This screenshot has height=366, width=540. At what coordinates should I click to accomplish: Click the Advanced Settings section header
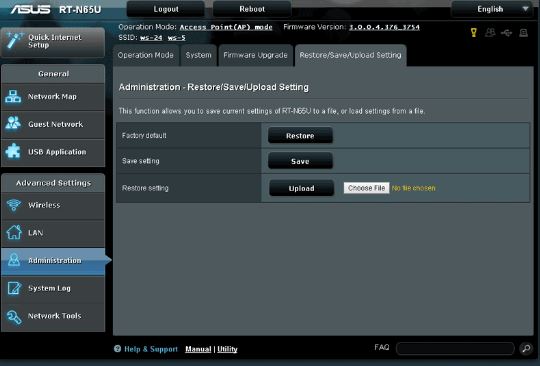point(53,183)
